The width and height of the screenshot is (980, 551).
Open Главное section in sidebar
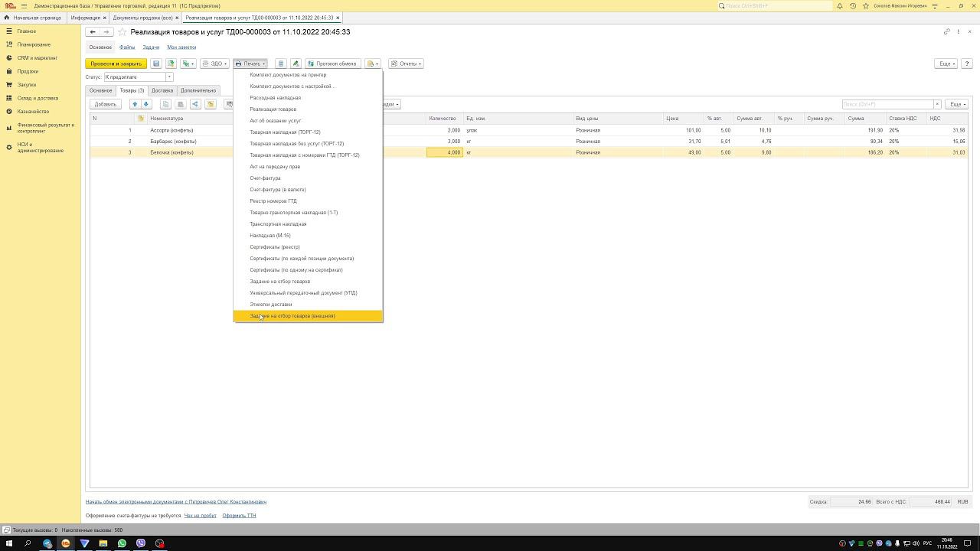[27, 31]
